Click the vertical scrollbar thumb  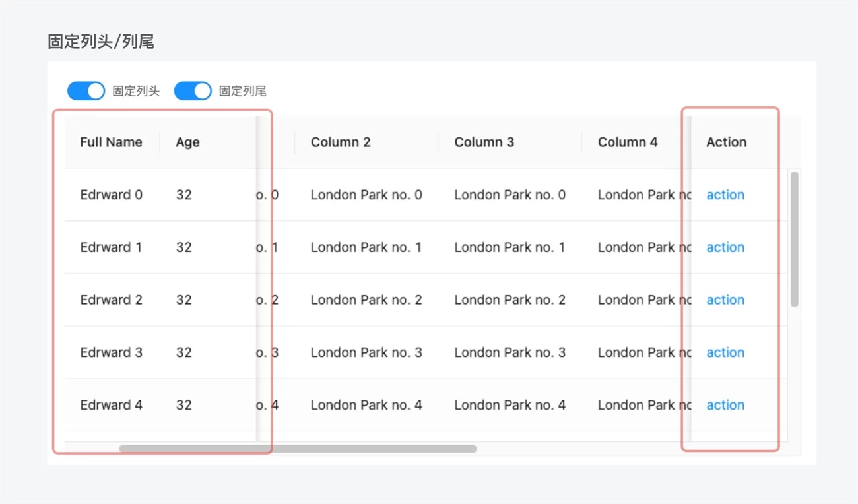795,239
